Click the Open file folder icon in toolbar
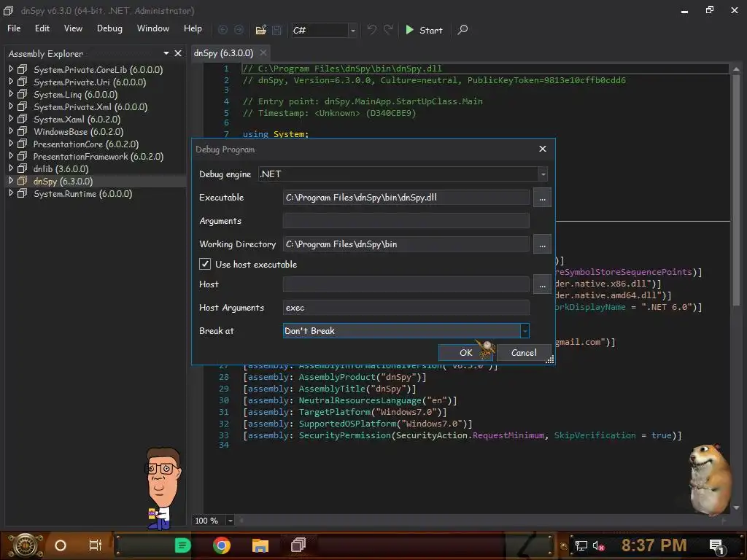The width and height of the screenshot is (747, 560). [x=260, y=30]
